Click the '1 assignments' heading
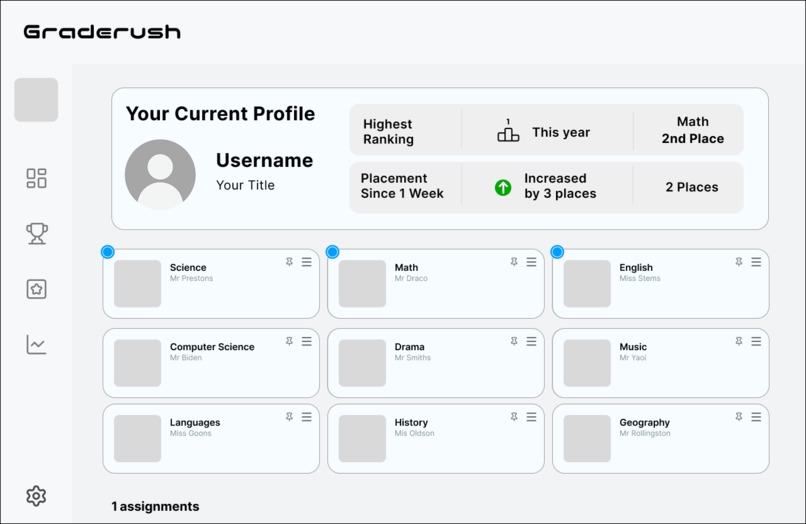The height and width of the screenshot is (524, 806). (x=155, y=507)
